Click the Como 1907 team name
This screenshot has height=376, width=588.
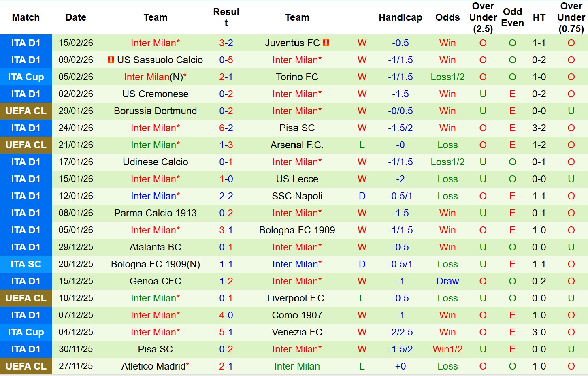pos(297,315)
